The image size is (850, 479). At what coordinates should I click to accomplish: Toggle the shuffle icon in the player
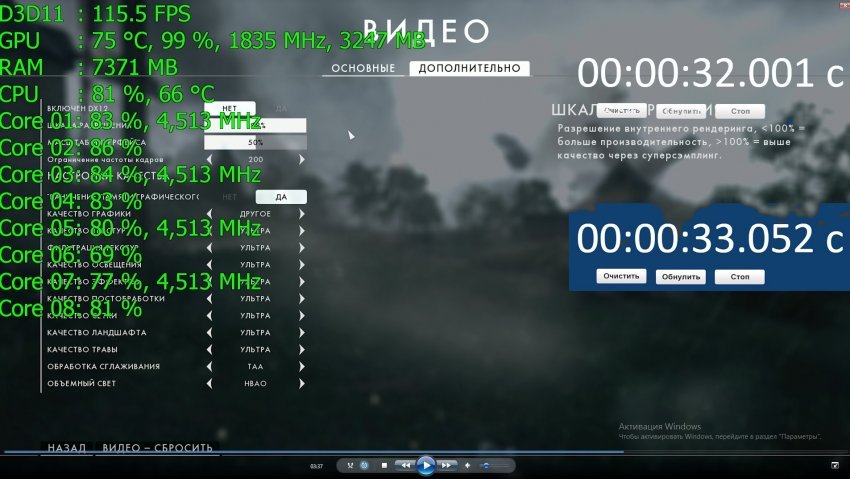coord(350,465)
